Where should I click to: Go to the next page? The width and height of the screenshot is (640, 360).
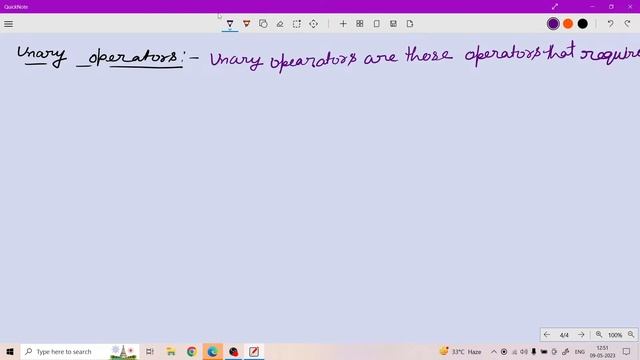coord(581,335)
